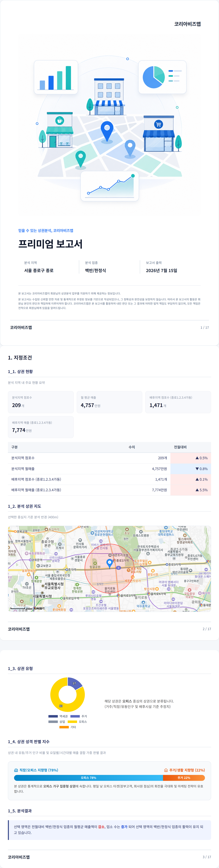The image size is (219, 868).
Task: Click the 상업 gray legend swatch
Action: coord(53,722)
